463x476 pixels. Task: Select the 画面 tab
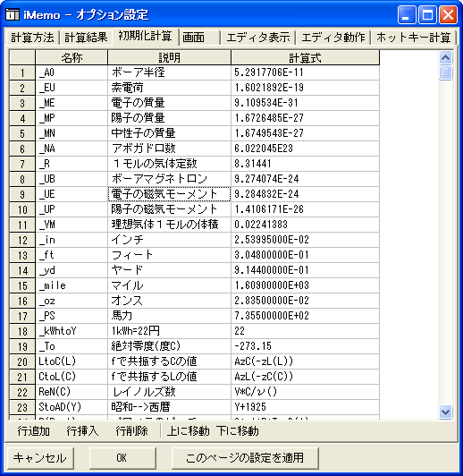(x=200, y=38)
